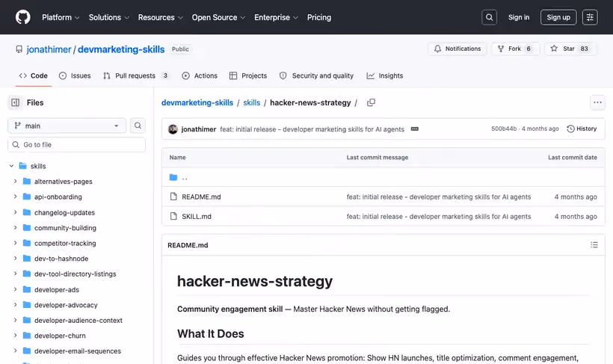Viewport: 613px width, 364px height.
Task: Open Open Source dropdown menu
Action: (218, 17)
